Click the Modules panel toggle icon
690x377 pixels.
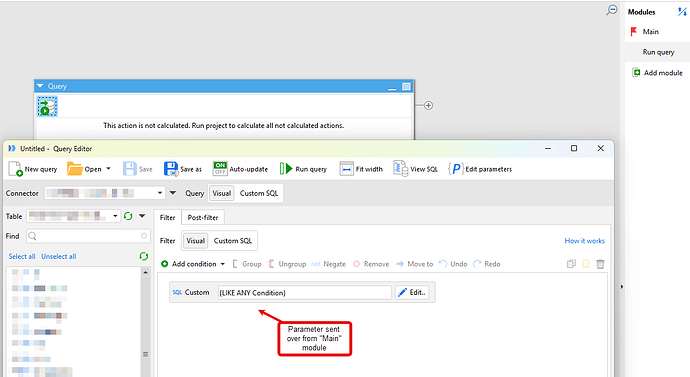pos(682,12)
